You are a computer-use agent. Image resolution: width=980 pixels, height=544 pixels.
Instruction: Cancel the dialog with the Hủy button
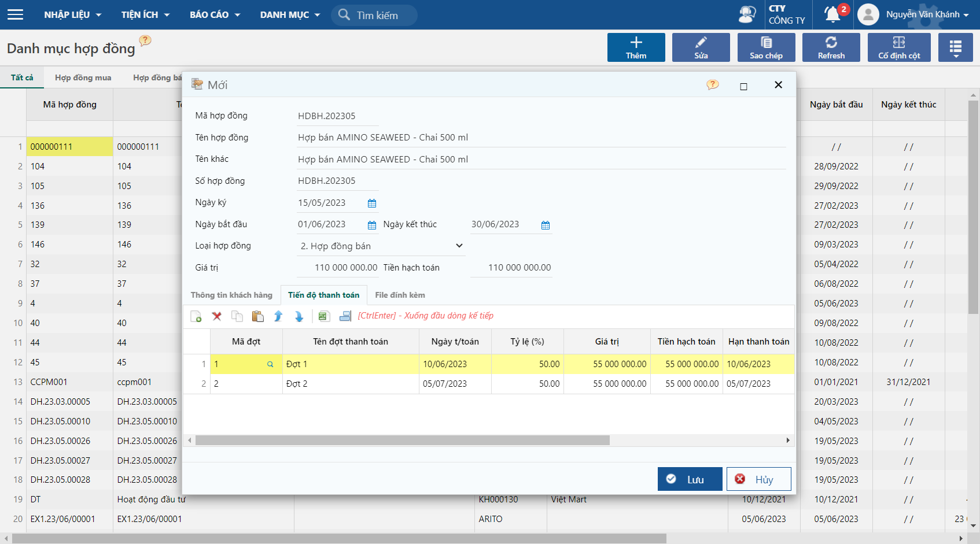pyautogui.click(x=759, y=479)
